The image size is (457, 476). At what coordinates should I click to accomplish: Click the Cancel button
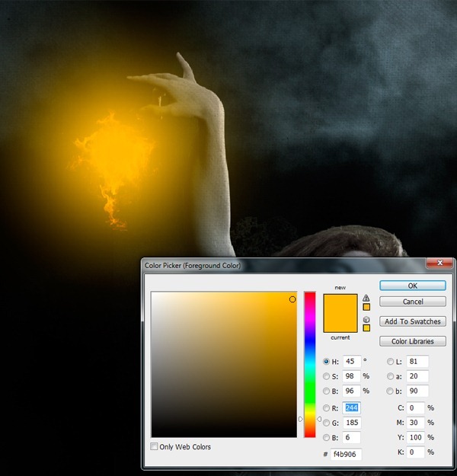[413, 302]
